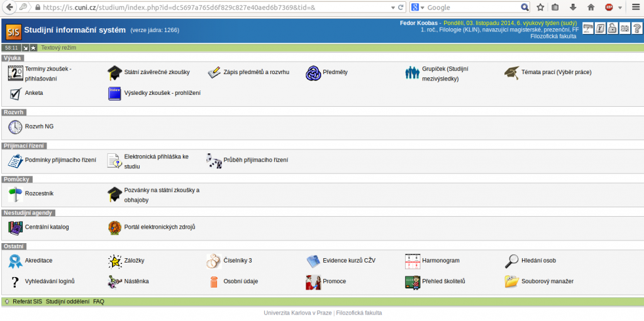Open Státní závěrečné zkoušky graduation cap icon
The height and width of the screenshot is (321, 644).
pyautogui.click(x=114, y=73)
